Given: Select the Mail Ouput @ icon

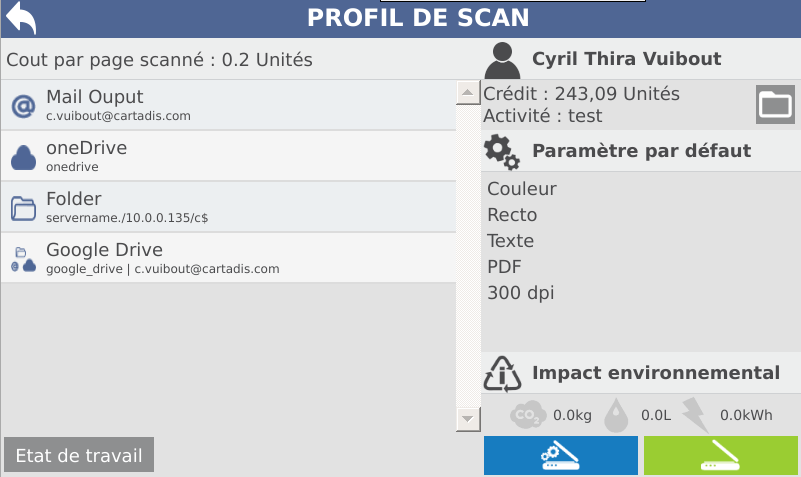Looking at the screenshot, I should click(x=23, y=106).
